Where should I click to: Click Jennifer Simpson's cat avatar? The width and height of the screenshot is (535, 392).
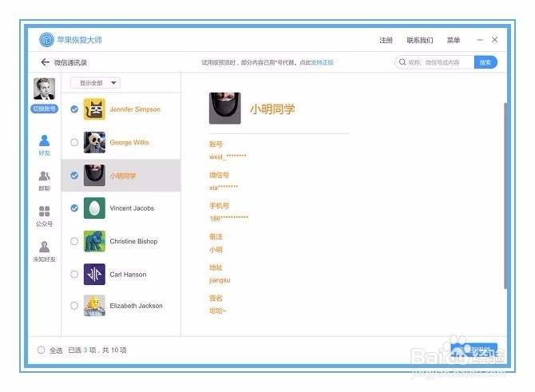point(94,109)
